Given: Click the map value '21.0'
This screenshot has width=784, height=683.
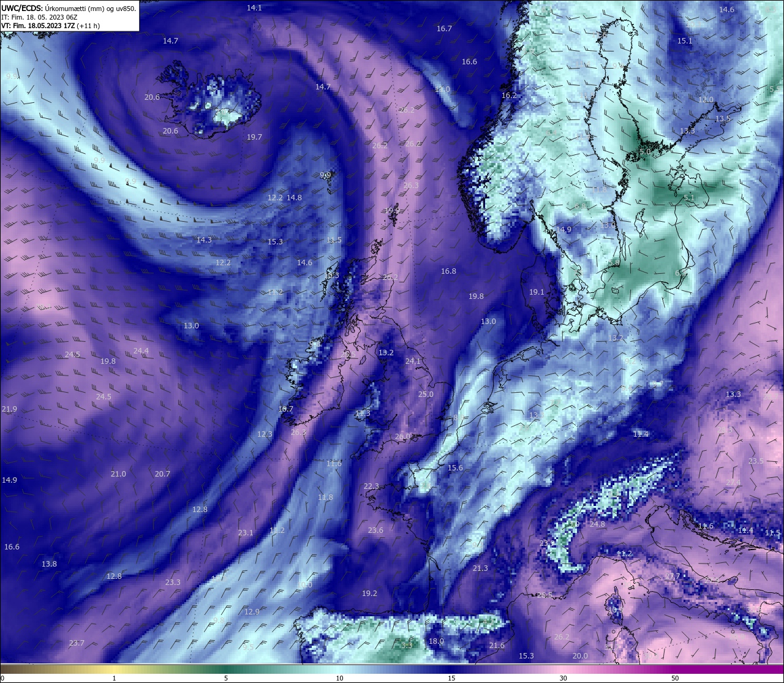Looking at the screenshot, I should coord(118,474).
